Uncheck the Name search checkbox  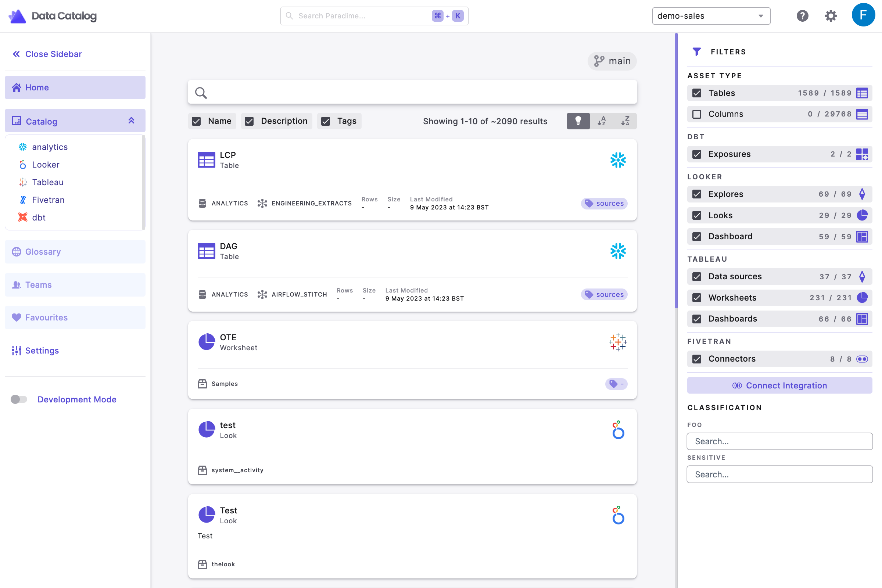click(196, 121)
